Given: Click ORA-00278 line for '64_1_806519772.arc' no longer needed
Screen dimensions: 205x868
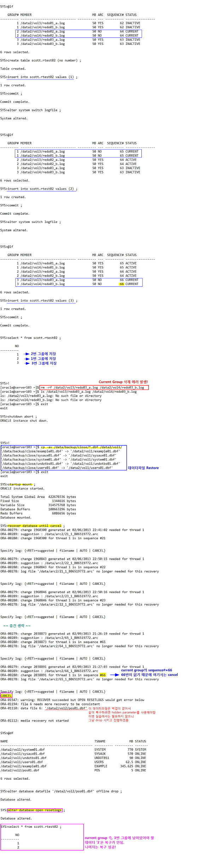Looking at the screenshot, I should [x=80, y=647].
